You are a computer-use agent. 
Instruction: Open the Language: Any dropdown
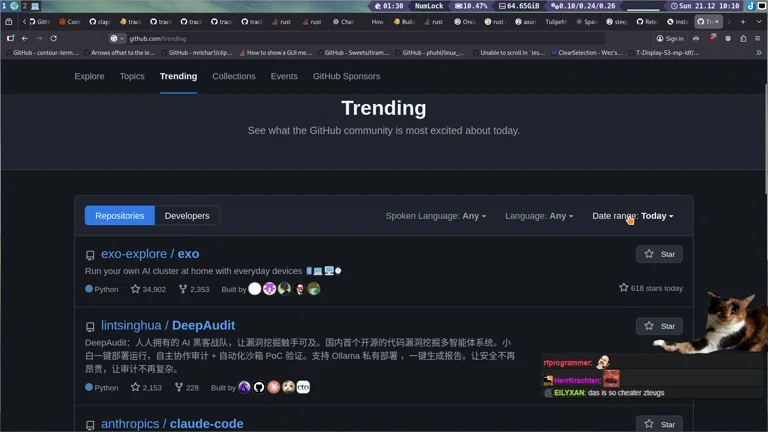(x=539, y=216)
